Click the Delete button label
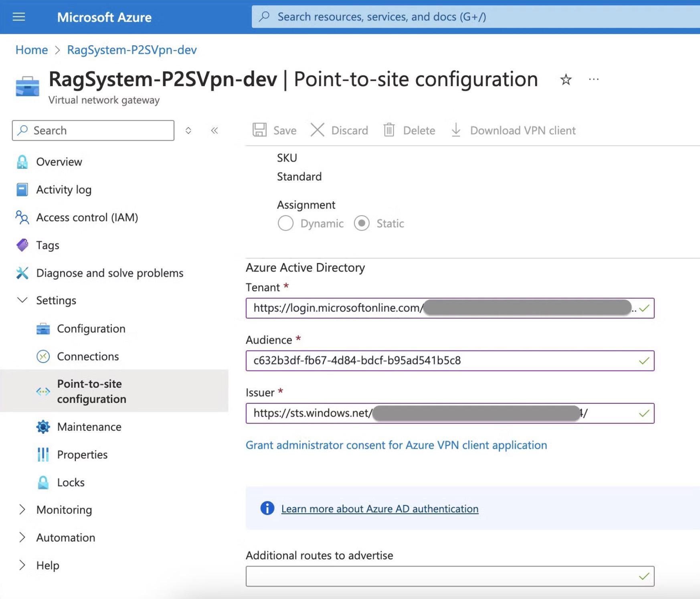The image size is (700, 599). click(x=419, y=130)
